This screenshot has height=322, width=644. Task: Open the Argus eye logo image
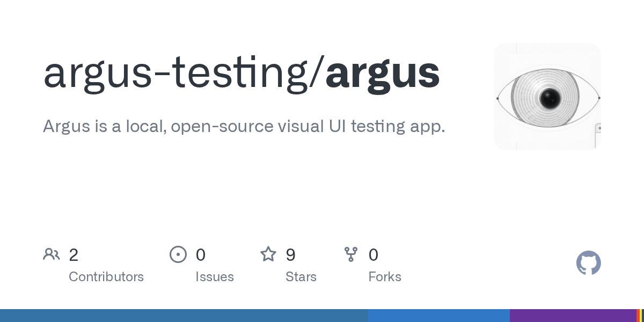(547, 97)
